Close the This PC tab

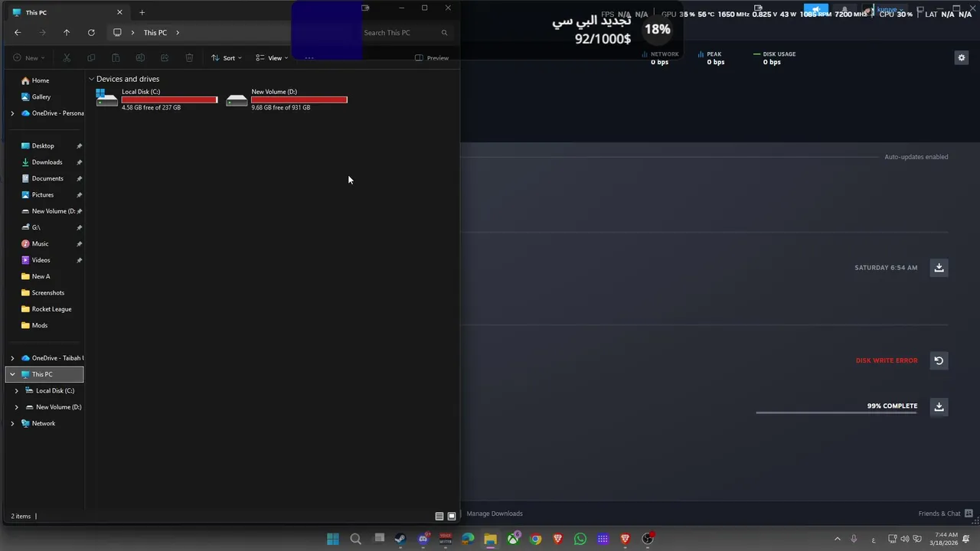(119, 12)
